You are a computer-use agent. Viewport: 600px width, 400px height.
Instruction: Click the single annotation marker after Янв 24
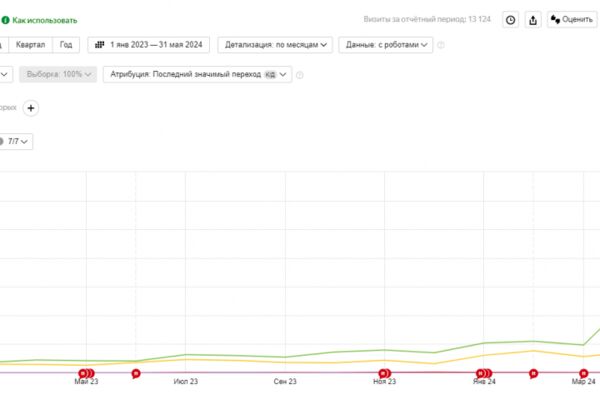click(x=533, y=374)
